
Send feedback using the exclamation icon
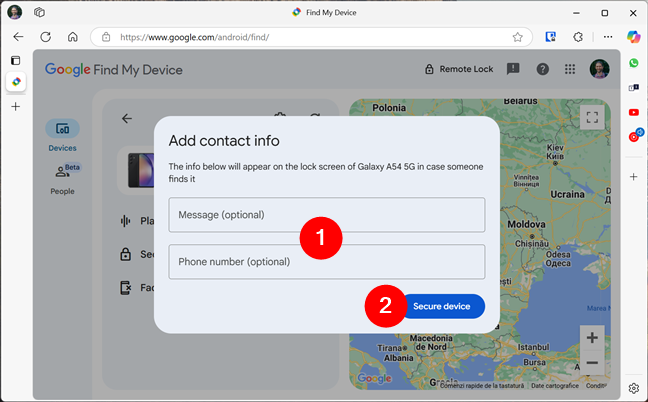point(513,69)
